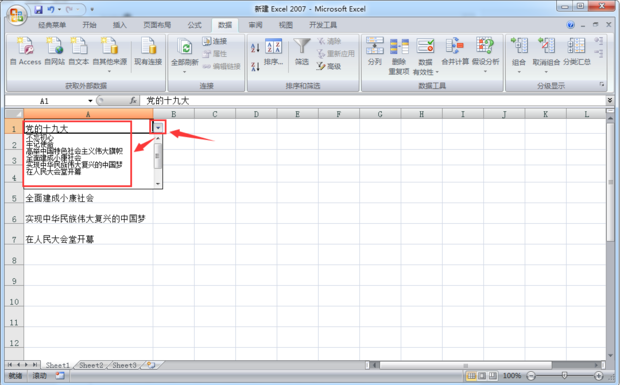The width and height of the screenshot is (620, 385).
Task: Click the Advanced filter button
Action: point(329,66)
